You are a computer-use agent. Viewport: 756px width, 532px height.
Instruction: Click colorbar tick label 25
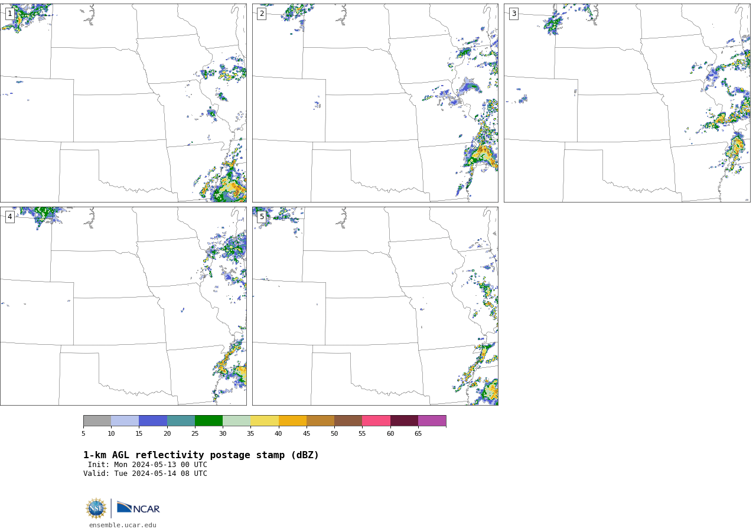195,434
